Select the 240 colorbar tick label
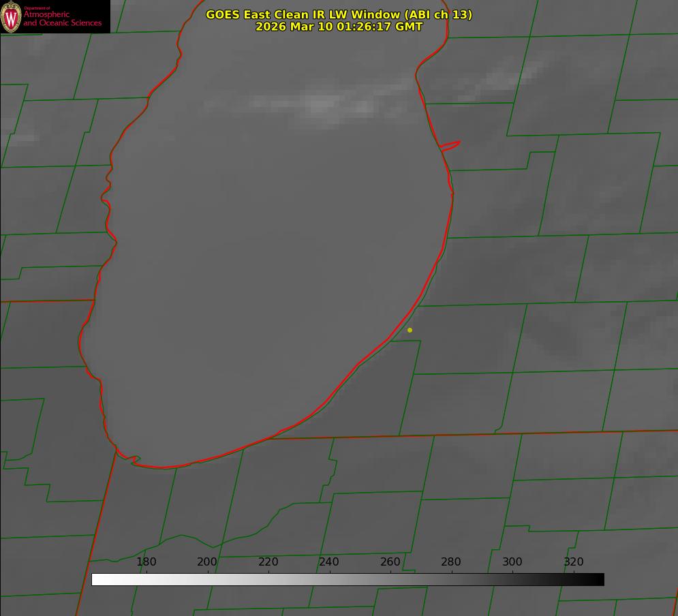Viewport: 678px width, 616px height. [329, 562]
